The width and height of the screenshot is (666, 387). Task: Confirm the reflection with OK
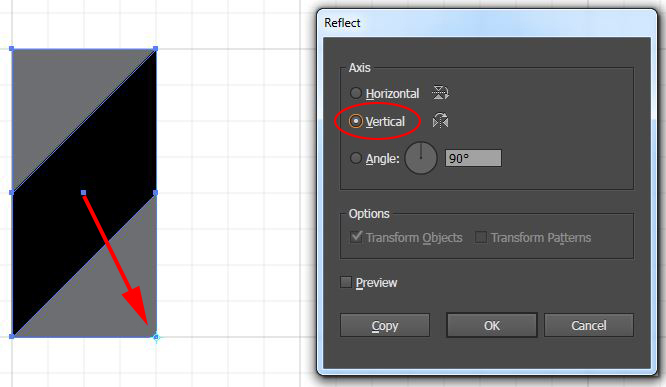[x=491, y=325]
